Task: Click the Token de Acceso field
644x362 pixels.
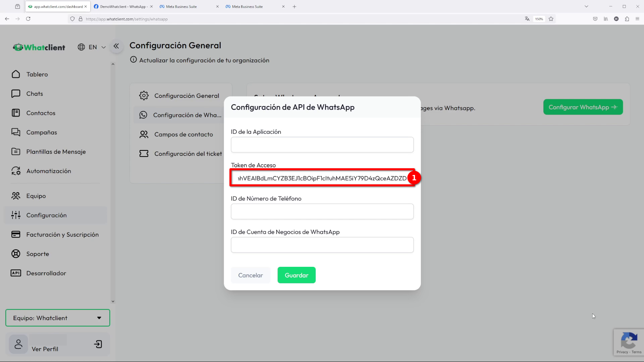Action: (322, 178)
